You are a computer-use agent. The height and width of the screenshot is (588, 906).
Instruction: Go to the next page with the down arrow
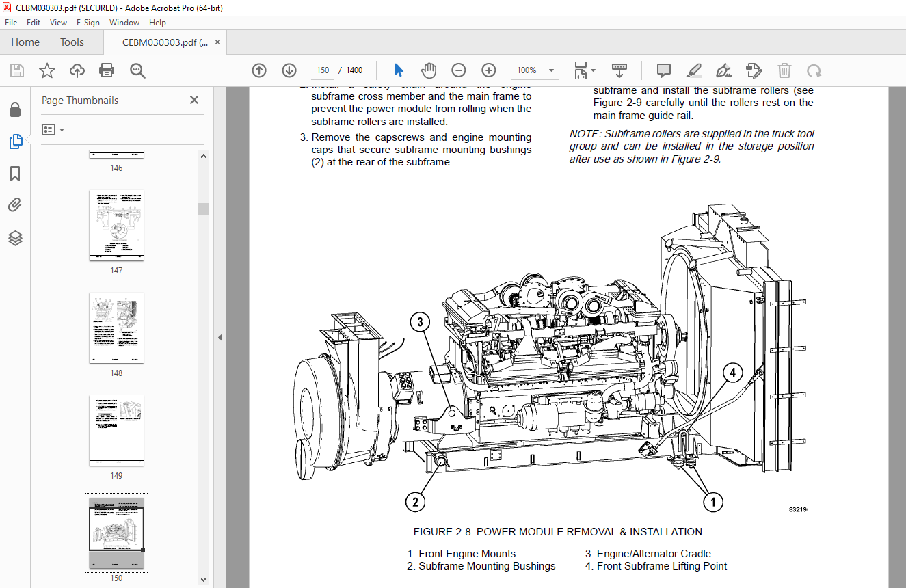coord(289,70)
